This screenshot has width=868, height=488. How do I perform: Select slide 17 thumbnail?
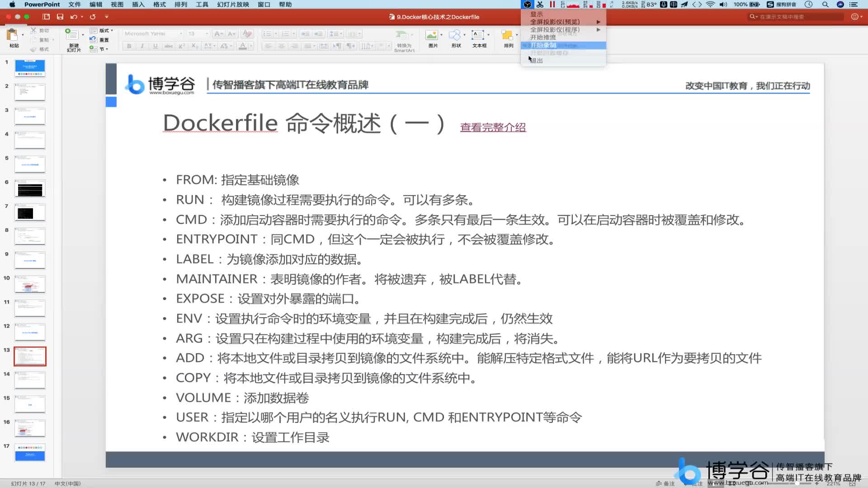[x=30, y=452]
